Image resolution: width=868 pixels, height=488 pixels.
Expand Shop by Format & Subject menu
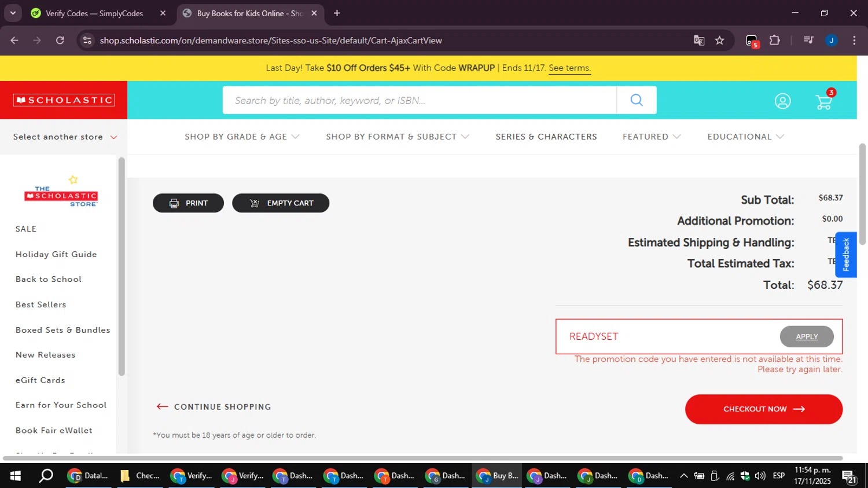[x=398, y=137]
